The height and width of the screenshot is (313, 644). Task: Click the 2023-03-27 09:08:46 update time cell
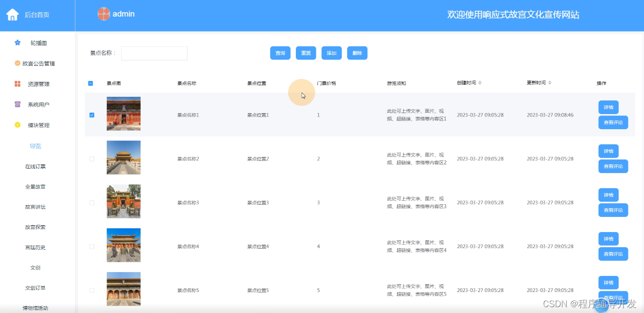(550, 115)
